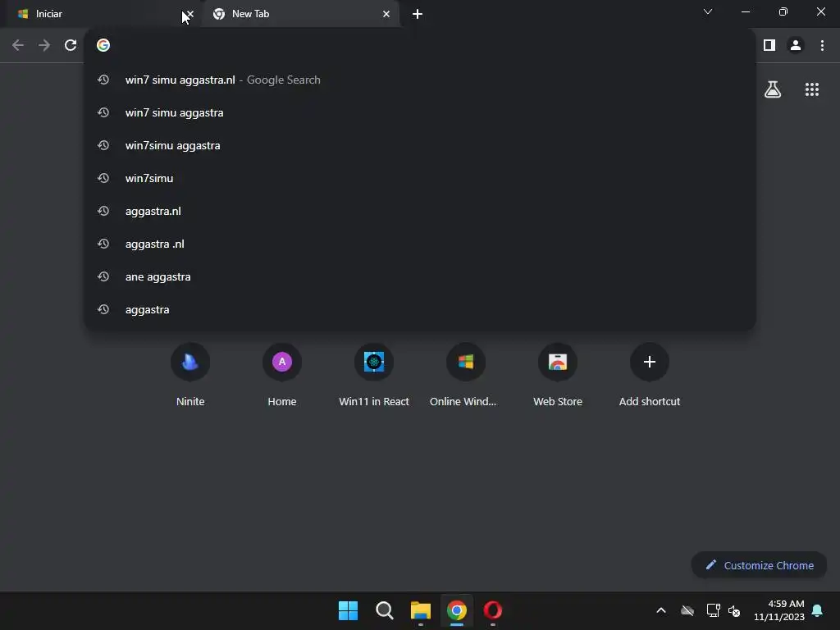Open Opera browser from taskbar
840x630 pixels.
coord(493,610)
